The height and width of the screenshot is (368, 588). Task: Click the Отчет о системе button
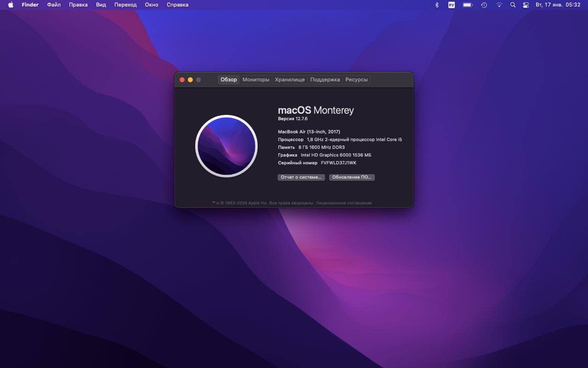click(x=301, y=177)
